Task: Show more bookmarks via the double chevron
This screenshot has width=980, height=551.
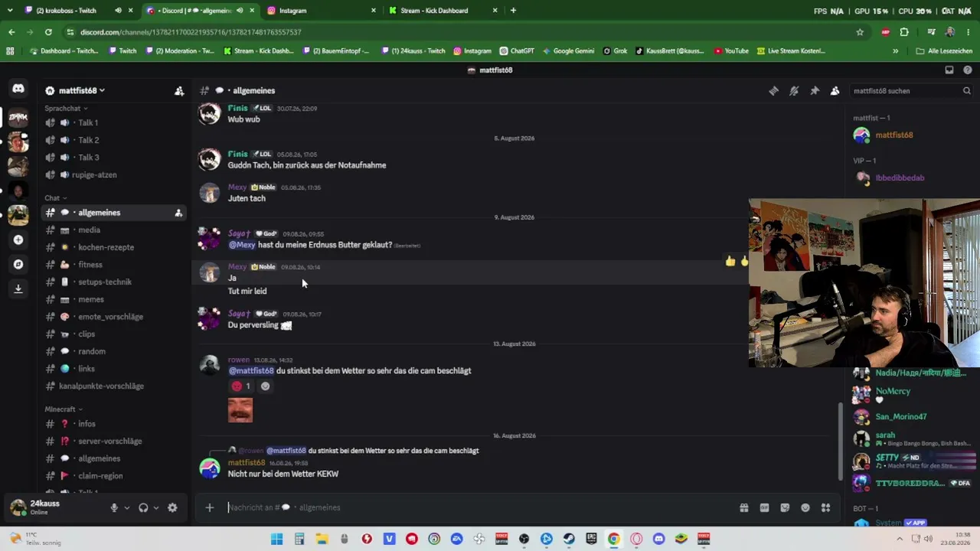Action: point(895,51)
